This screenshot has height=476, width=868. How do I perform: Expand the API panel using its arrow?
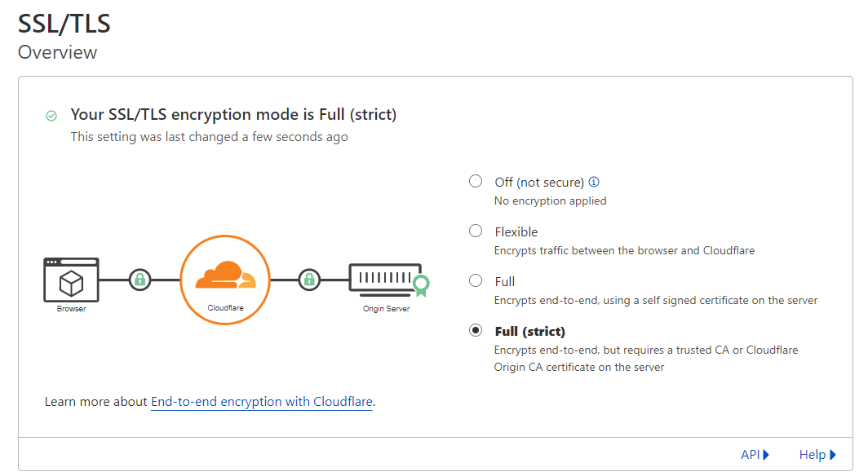765,454
